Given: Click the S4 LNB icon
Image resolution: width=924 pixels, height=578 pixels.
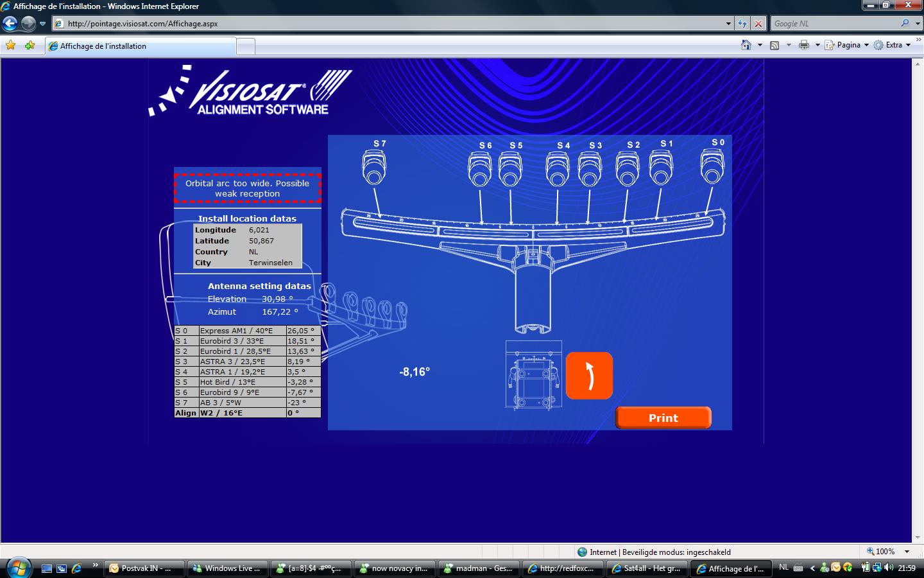Looking at the screenshot, I should (x=558, y=169).
